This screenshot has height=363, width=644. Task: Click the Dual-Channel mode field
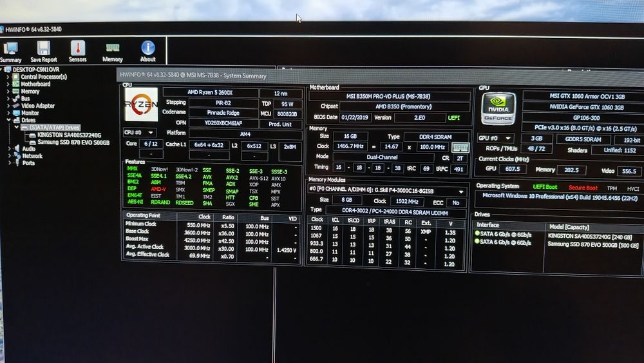click(x=383, y=157)
